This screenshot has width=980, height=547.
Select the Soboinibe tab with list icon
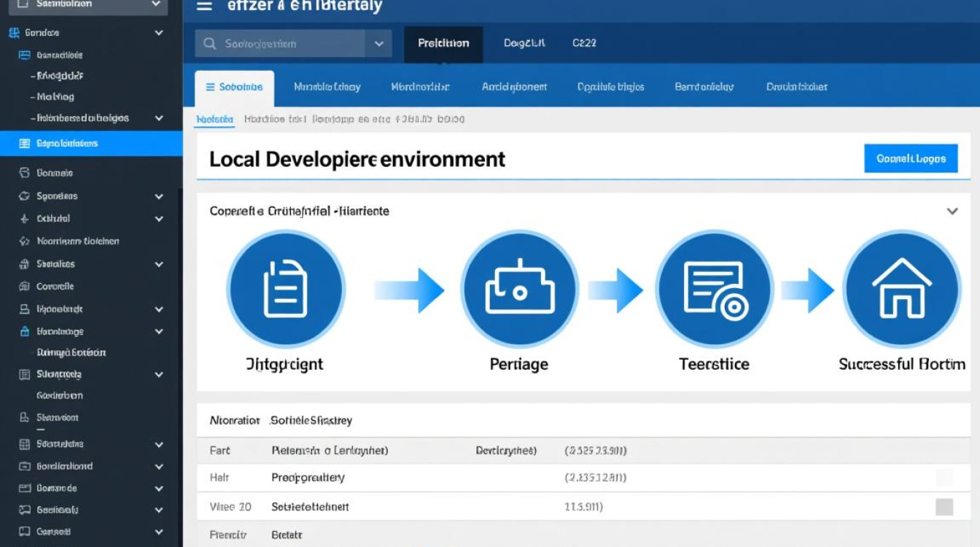pos(234,88)
